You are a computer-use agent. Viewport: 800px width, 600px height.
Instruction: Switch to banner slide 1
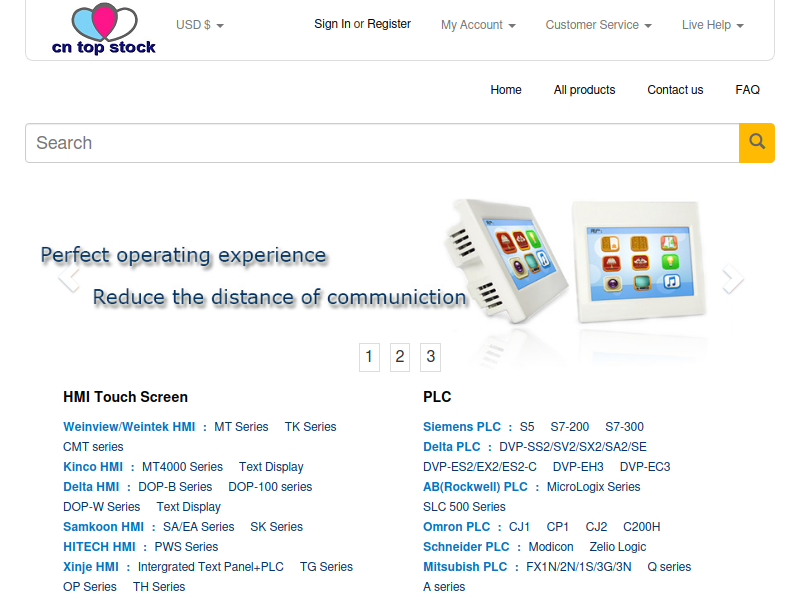click(x=369, y=357)
